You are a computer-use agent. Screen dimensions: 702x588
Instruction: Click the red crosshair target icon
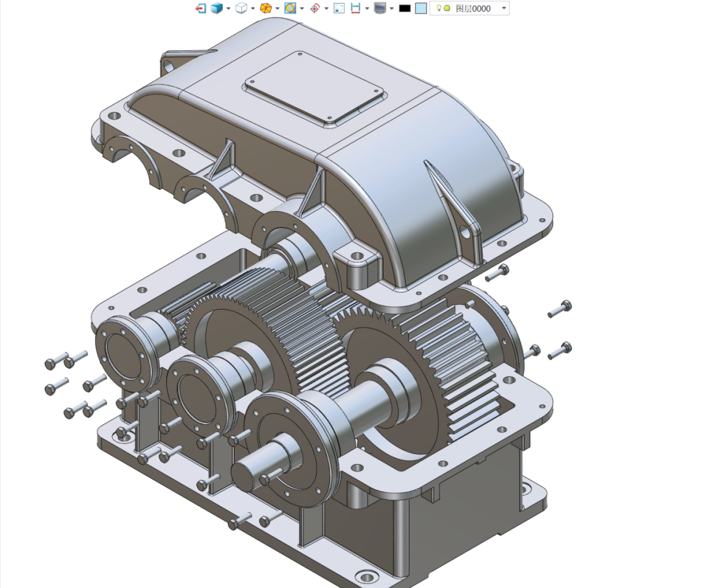(315, 8)
